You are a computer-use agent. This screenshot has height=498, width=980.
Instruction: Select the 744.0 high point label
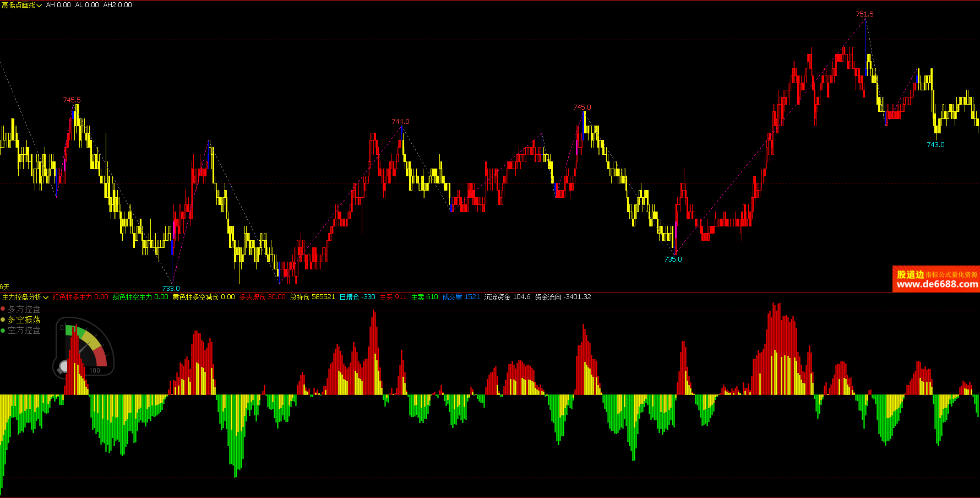coord(400,122)
